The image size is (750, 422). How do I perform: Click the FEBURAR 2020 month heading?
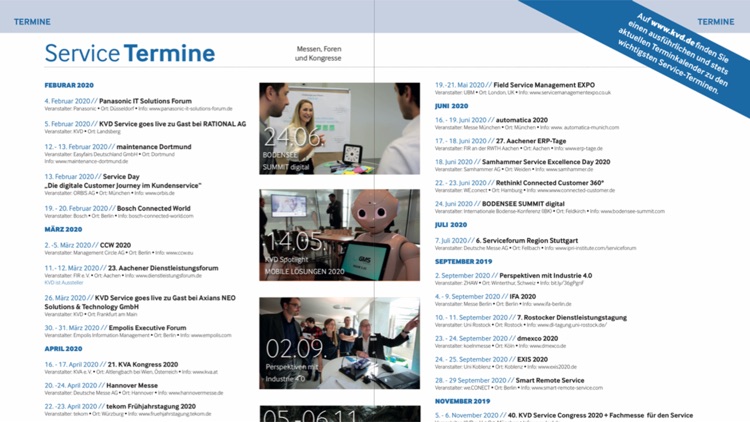point(69,85)
